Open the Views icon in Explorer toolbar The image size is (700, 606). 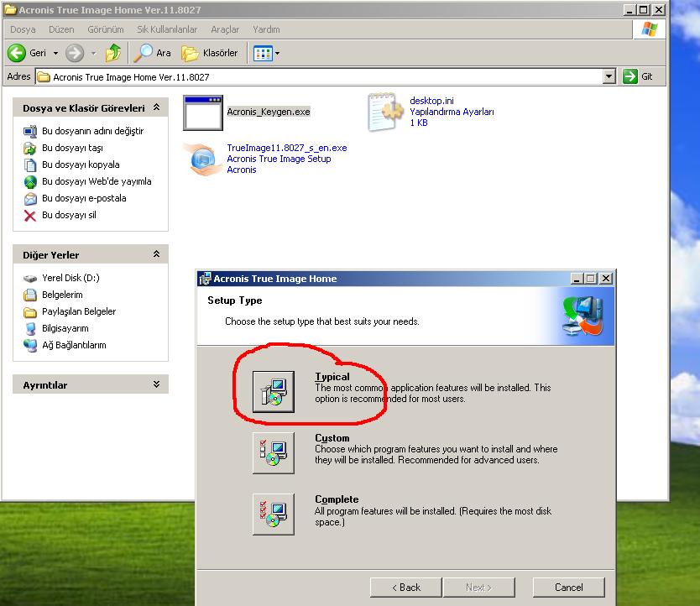[263, 54]
